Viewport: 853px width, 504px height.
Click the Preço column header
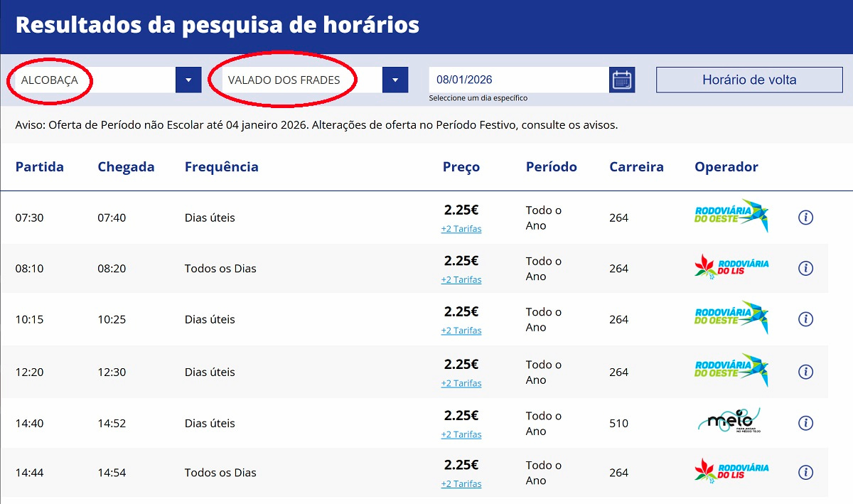[x=461, y=167]
